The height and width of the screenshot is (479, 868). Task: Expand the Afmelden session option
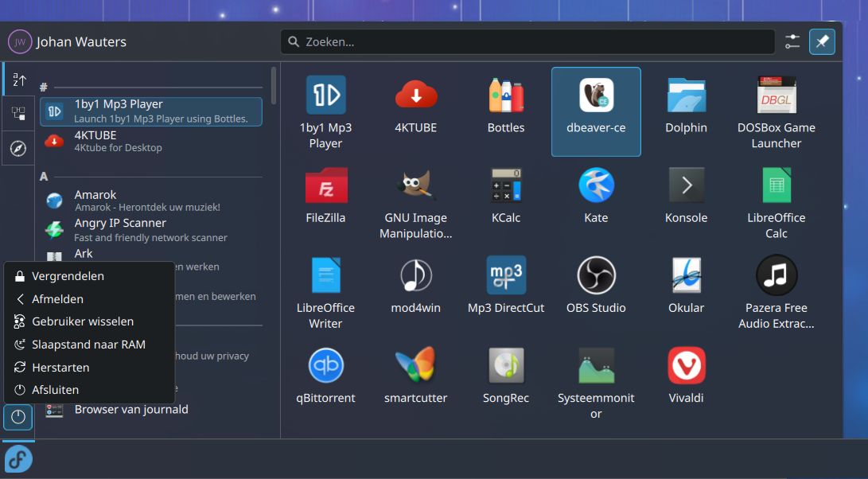57,299
